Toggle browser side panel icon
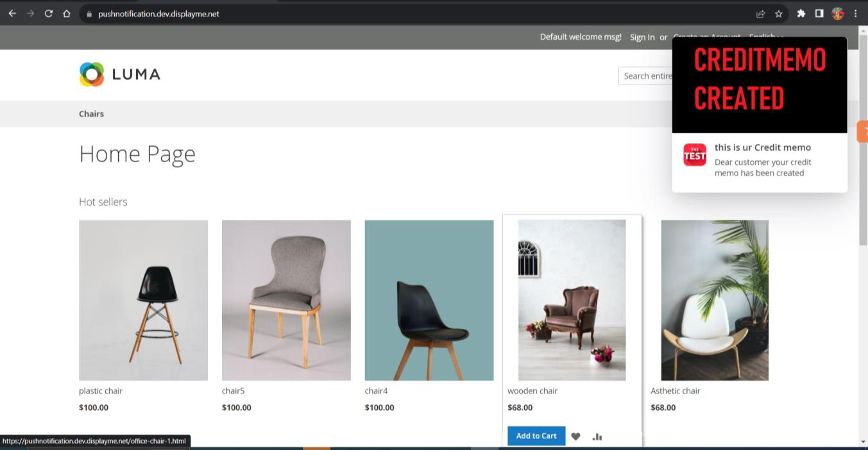 [819, 13]
